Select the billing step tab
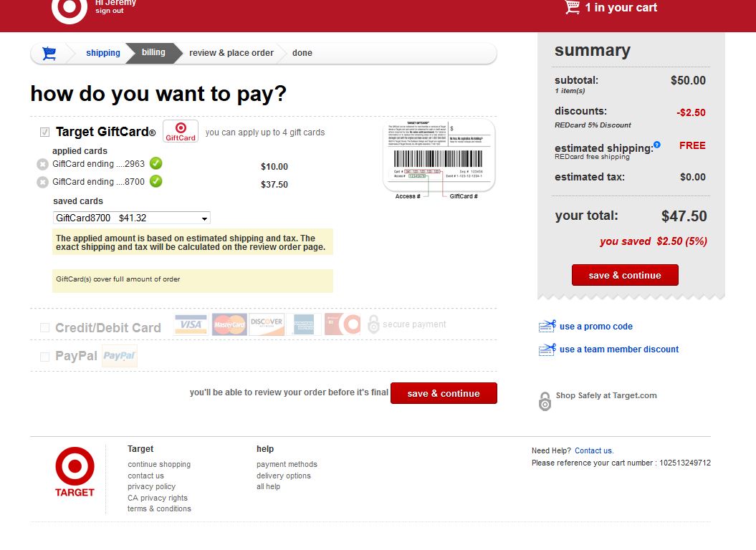Viewport: 756px width, 550px height. point(153,52)
